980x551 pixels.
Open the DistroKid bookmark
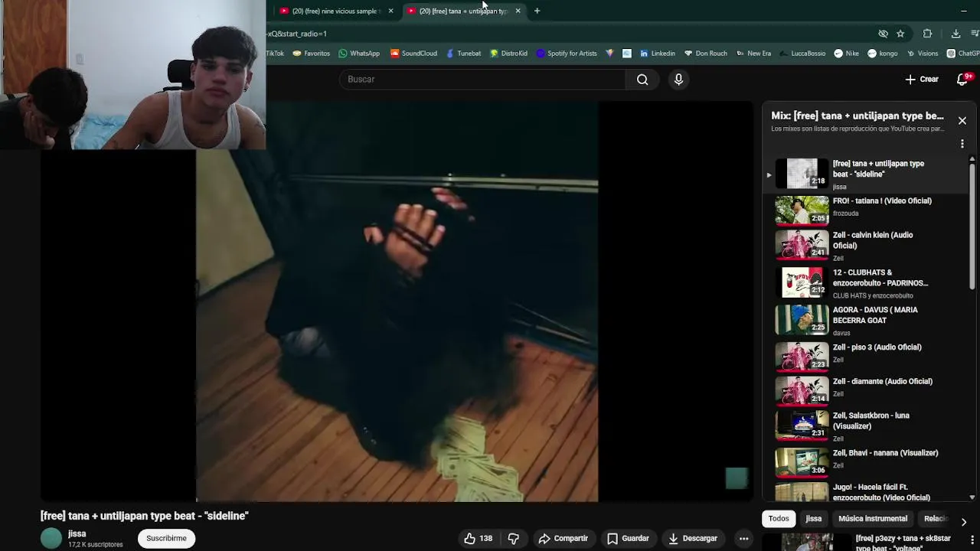(x=508, y=54)
